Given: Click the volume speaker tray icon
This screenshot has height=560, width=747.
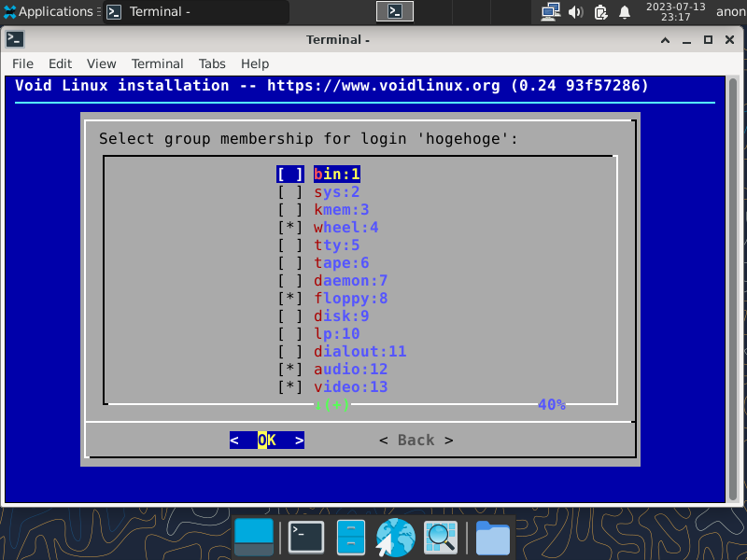Looking at the screenshot, I should 576,12.
